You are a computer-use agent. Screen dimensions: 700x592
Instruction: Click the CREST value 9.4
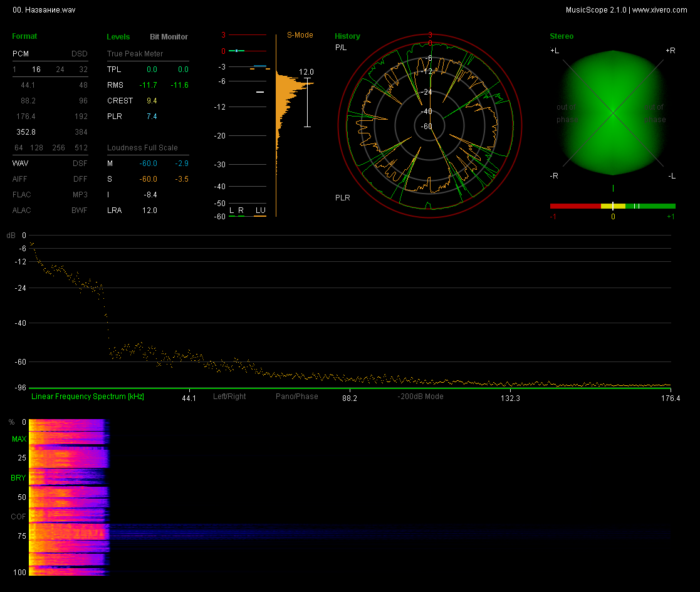[152, 101]
